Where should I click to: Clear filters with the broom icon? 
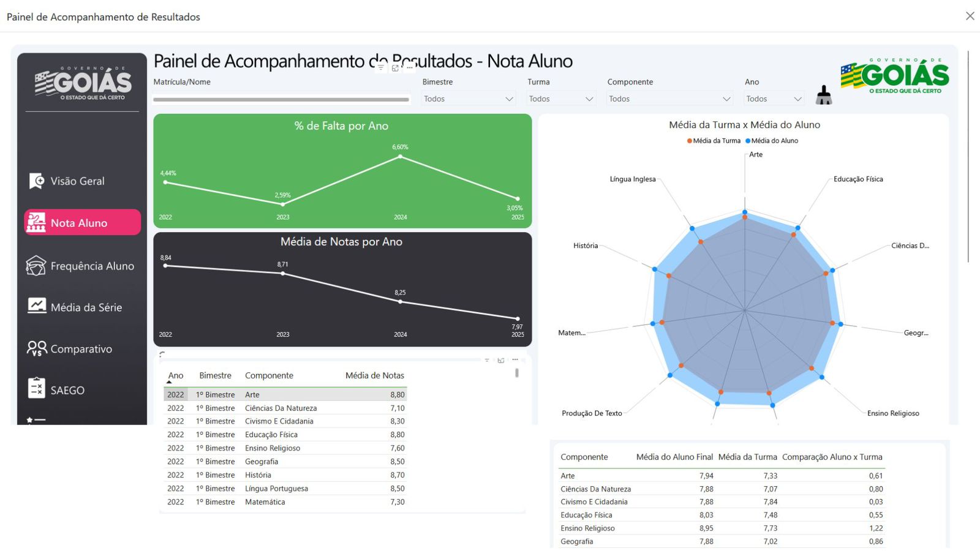point(824,96)
